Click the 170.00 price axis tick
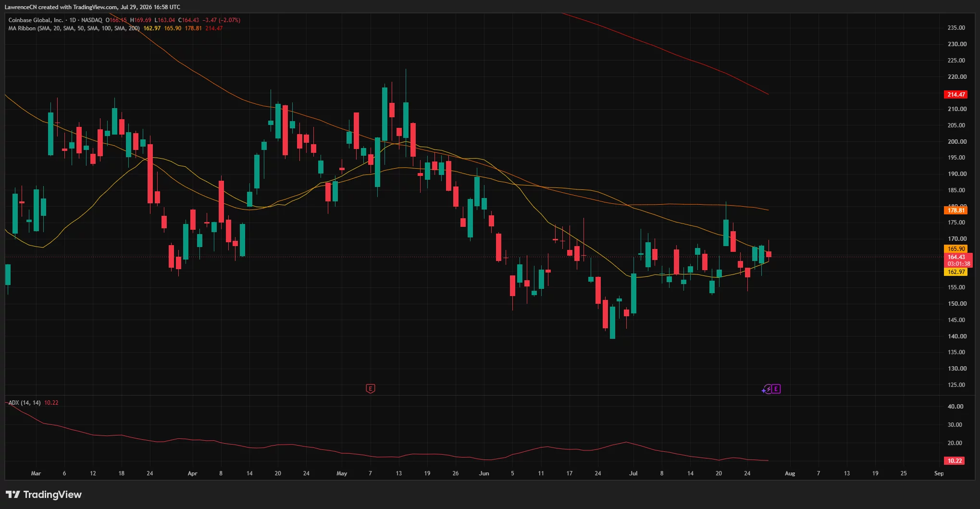The image size is (980, 509). pos(956,239)
